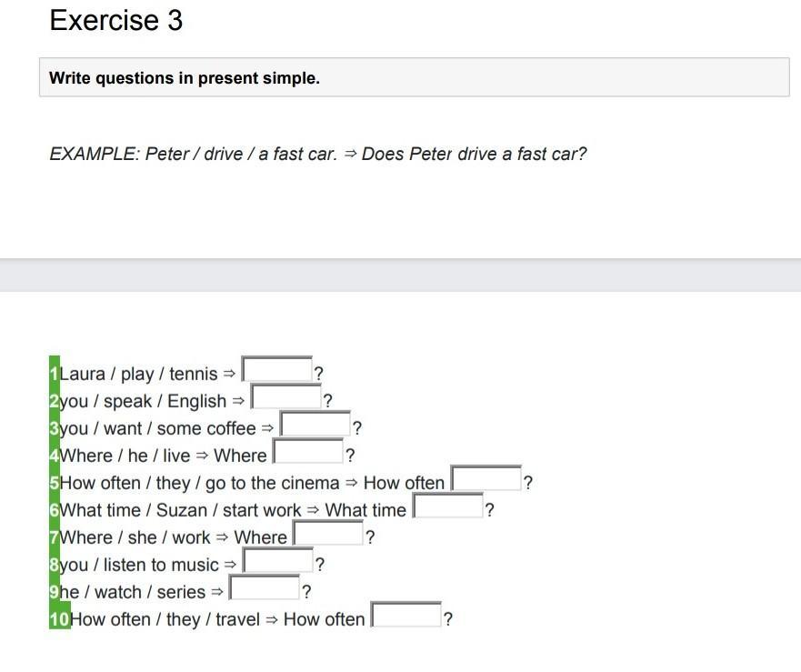
Task: Click the green number 1 marker
Action: pos(55,374)
